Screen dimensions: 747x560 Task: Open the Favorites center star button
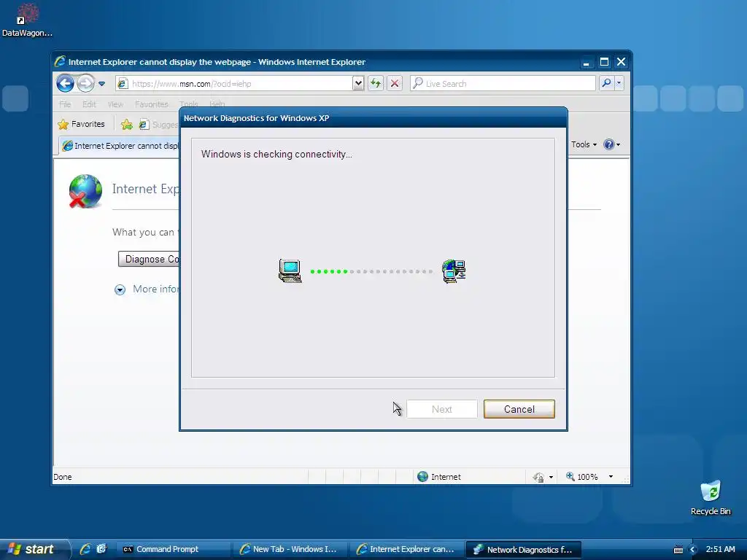(x=81, y=124)
